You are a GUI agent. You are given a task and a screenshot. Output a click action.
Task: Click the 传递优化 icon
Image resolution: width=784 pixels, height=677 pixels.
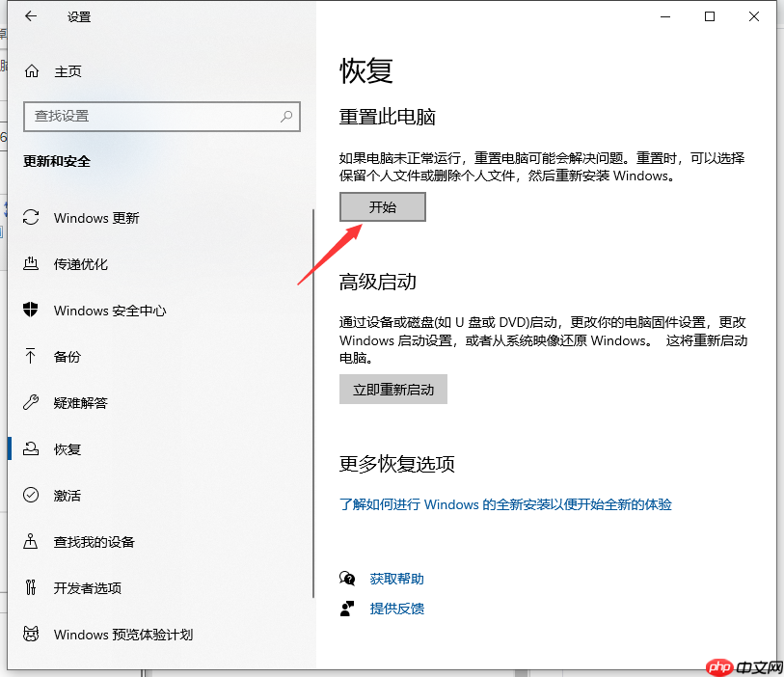click(x=31, y=263)
